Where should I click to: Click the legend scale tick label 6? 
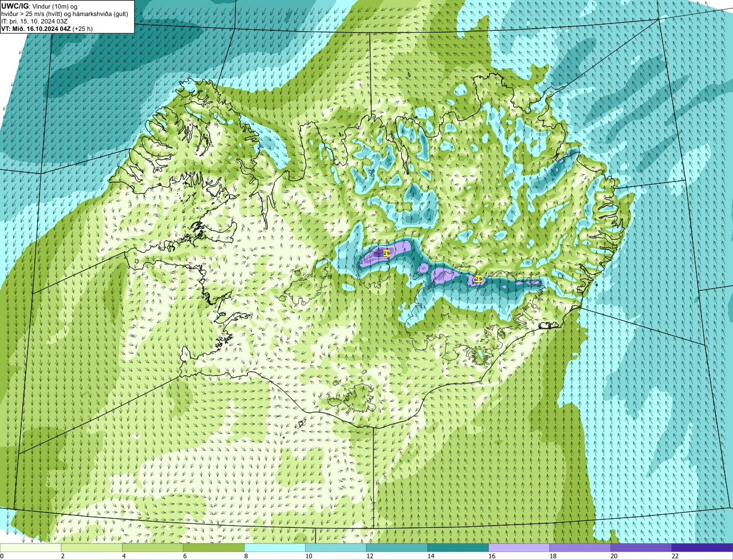[x=186, y=556]
